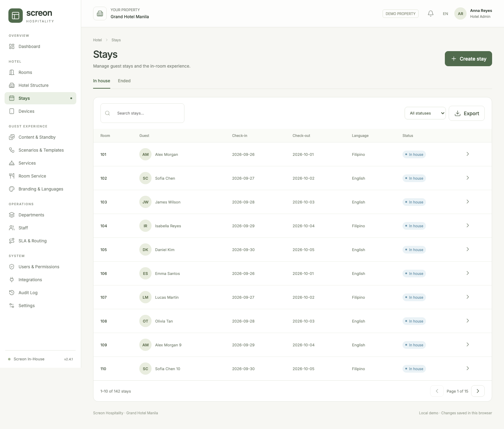Go to next page of stays
This screenshot has width=504, height=429.
coord(478,391)
